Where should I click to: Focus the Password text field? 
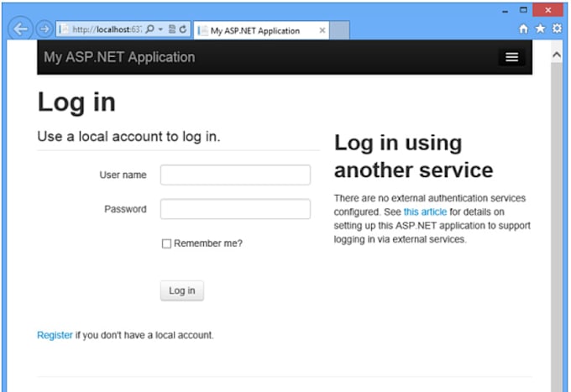[235, 209]
